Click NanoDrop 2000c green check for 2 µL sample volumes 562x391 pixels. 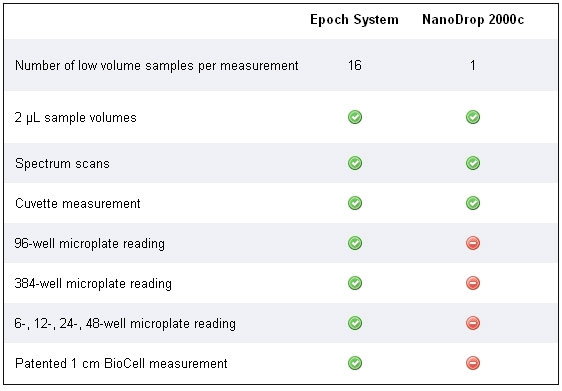(x=473, y=117)
